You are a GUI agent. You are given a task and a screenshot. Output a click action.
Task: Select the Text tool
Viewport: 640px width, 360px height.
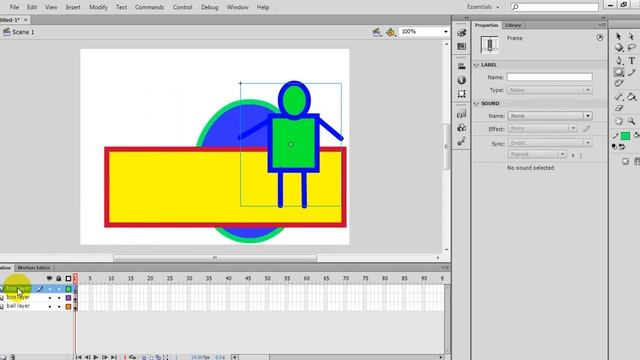(x=631, y=61)
